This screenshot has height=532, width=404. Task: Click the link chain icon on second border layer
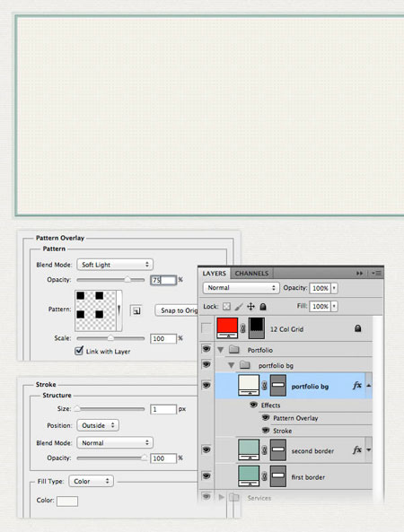[265, 450]
